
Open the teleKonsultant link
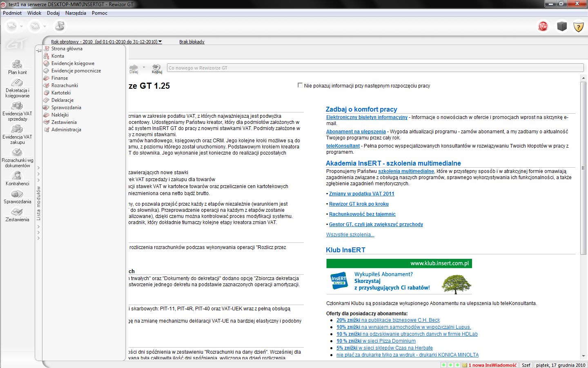pyautogui.click(x=343, y=146)
